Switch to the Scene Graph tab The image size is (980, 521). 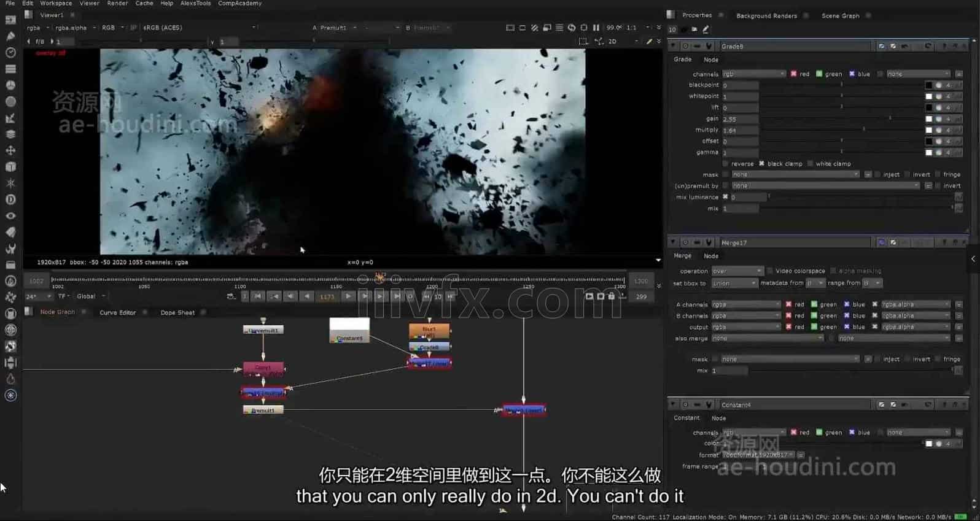[x=840, y=16]
